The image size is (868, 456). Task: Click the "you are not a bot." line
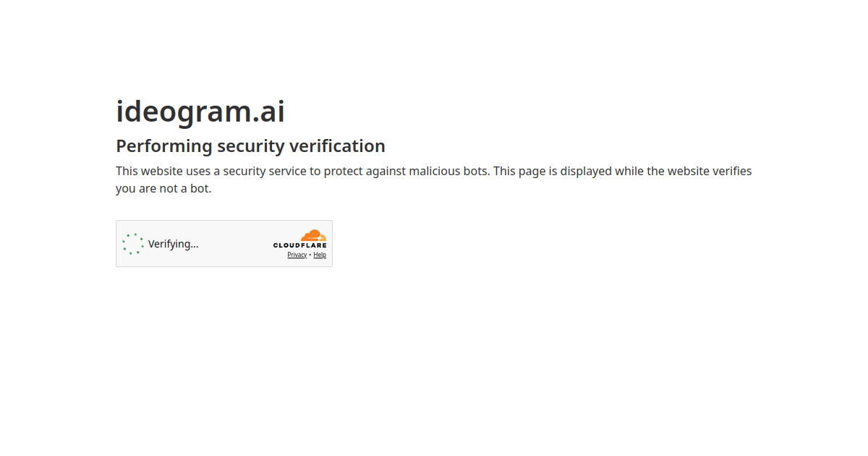point(163,189)
